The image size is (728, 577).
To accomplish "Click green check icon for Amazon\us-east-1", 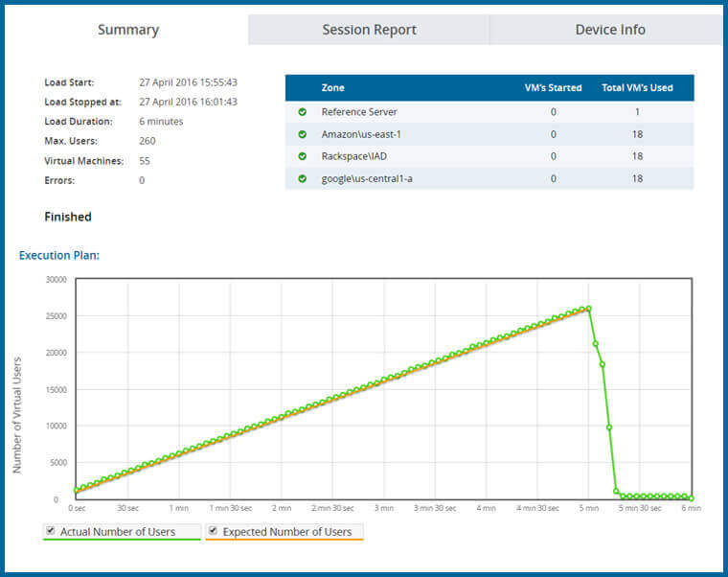I will (x=302, y=134).
